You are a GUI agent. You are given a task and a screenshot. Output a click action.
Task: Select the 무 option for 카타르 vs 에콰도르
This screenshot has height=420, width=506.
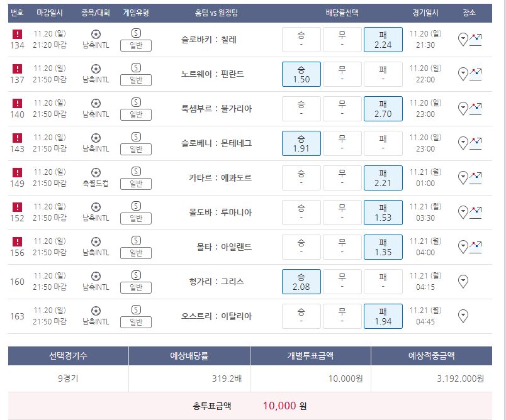pyautogui.click(x=342, y=178)
